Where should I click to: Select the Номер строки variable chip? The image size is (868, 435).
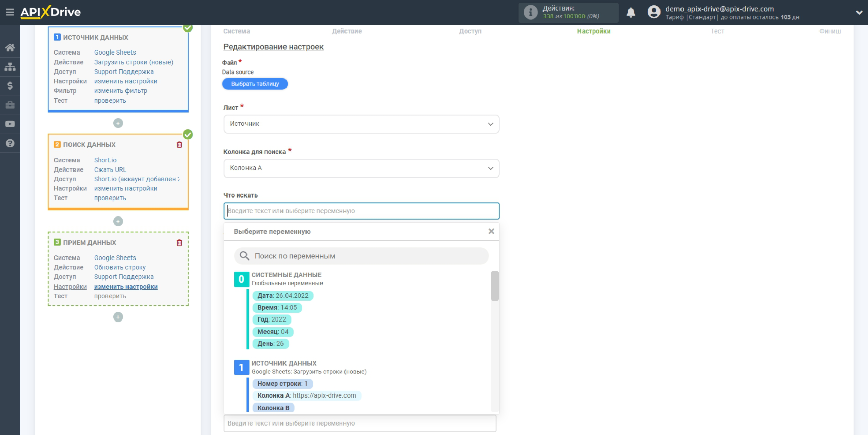[282, 384]
